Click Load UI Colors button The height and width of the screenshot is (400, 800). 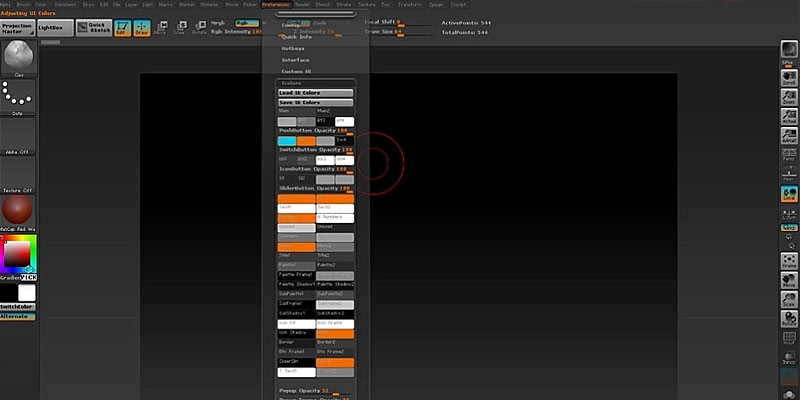click(x=316, y=93)
